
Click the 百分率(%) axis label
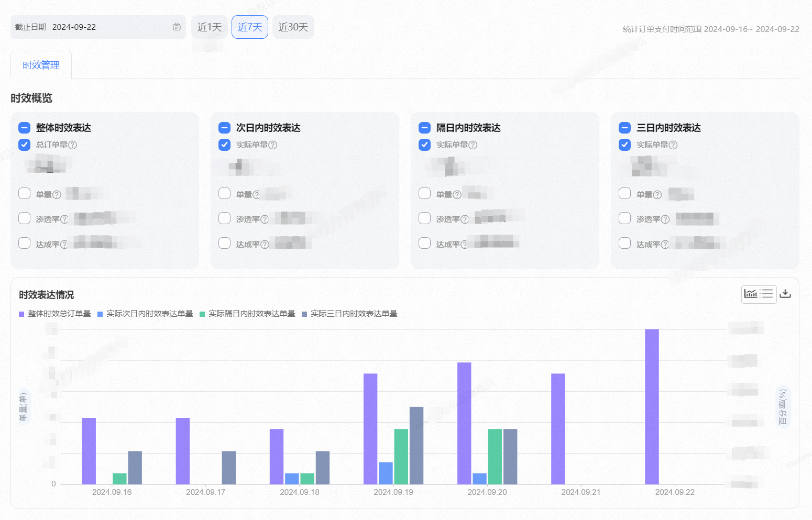[783, 407]
